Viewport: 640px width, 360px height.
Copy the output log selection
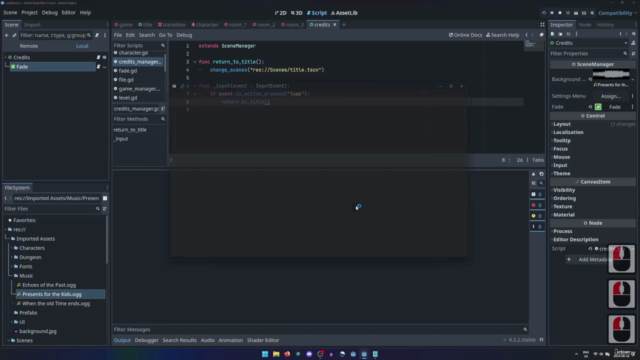point(542,174)
